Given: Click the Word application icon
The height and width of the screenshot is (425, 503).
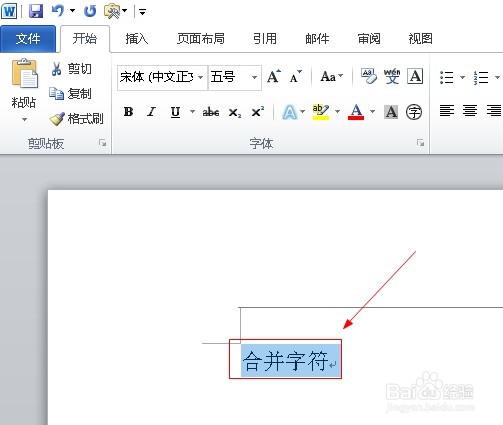Looking at the screenshot, I should coord(9,11).
